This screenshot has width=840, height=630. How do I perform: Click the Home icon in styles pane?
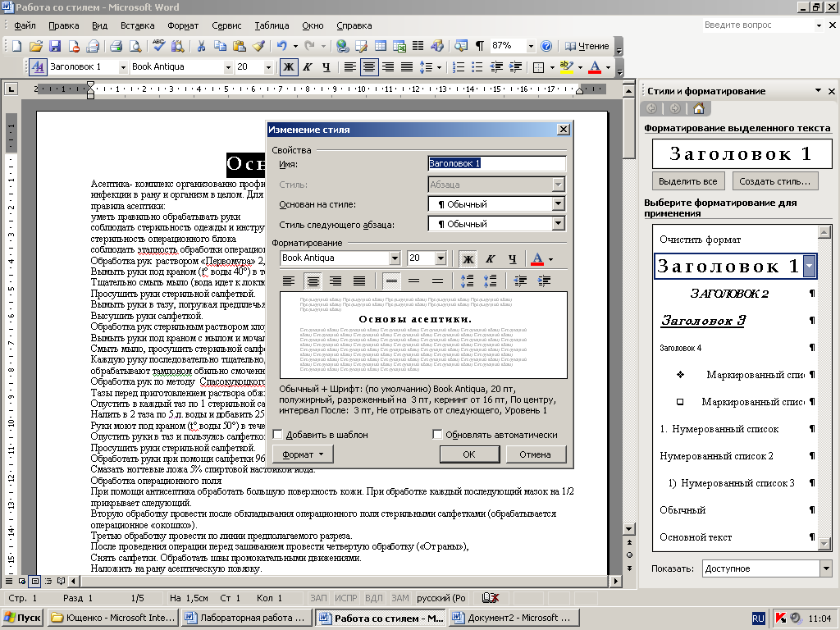[x=699, y=109]
